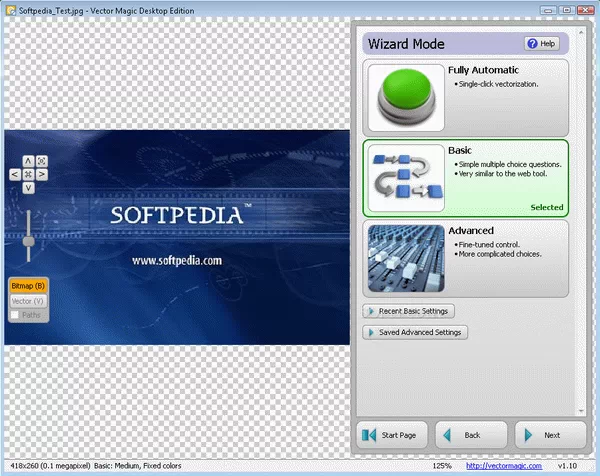This screenshot has width=600, height=476.
Task: Expand Recent Basic Settings
Action: click(x=409, y=311)
